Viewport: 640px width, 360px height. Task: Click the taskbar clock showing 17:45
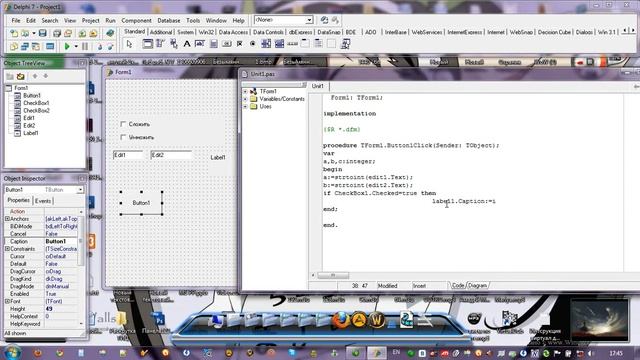tap(616, 353)
